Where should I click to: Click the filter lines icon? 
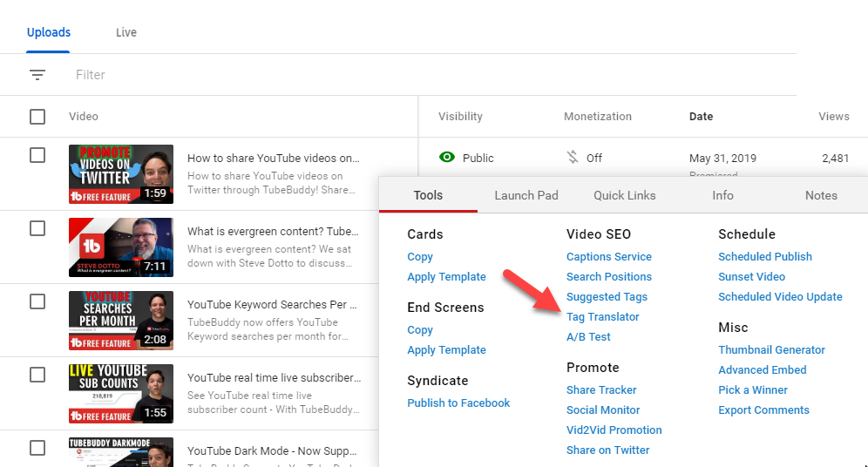(x=37, y=75)
